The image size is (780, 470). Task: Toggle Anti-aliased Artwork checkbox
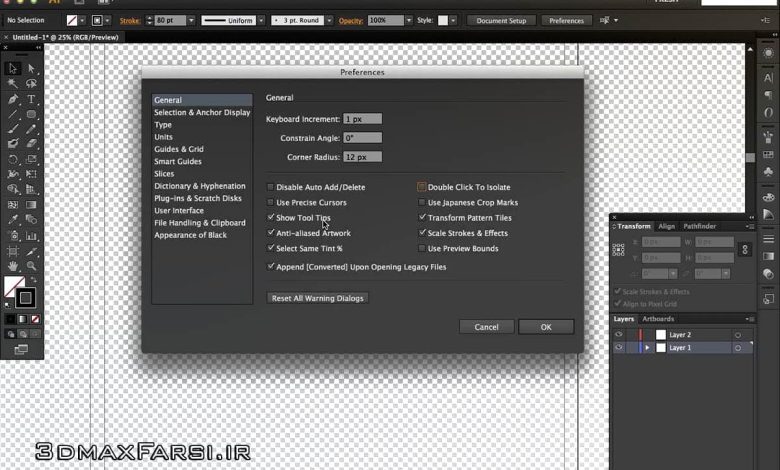271,233
